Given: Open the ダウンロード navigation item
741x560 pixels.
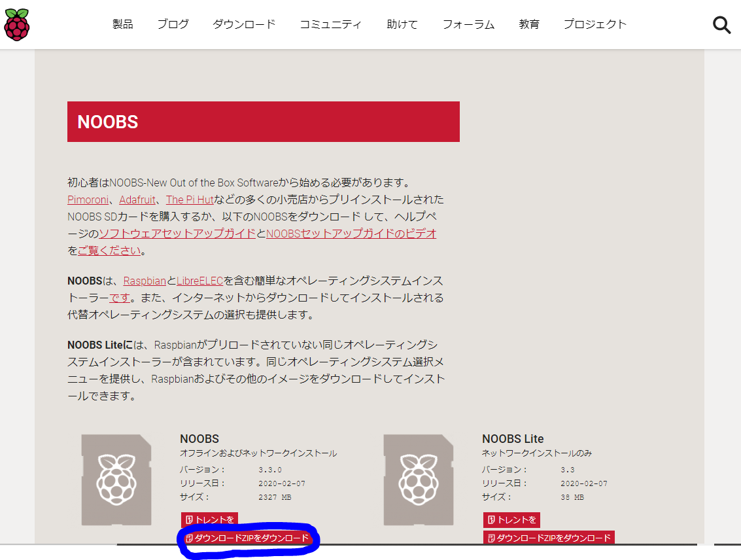Looking at the screenshot, I should (244, 24).
